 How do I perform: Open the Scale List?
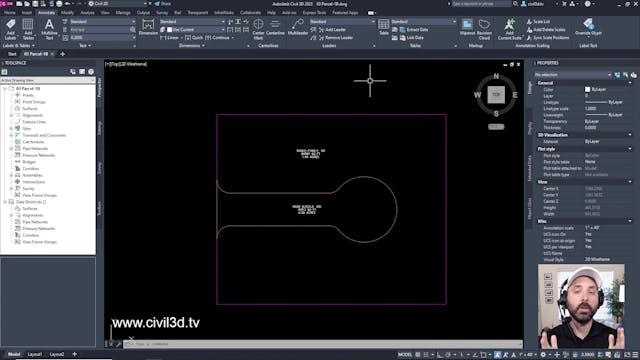(x=538, y=22)
